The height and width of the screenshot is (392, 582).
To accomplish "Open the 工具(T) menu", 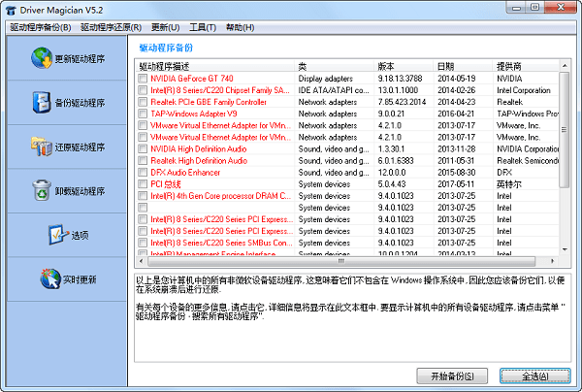I will click(x=203, y=27).
